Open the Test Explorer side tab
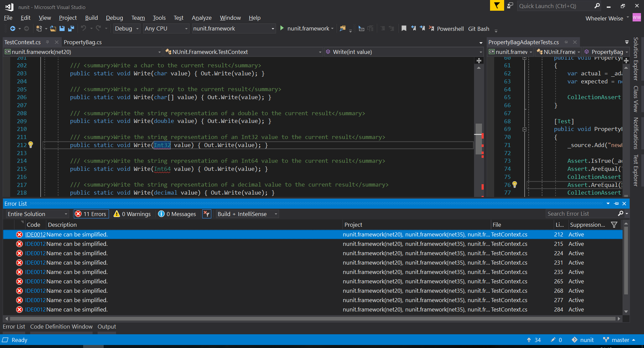This screenshot has width=644, height=348. [x=636, y=170]
